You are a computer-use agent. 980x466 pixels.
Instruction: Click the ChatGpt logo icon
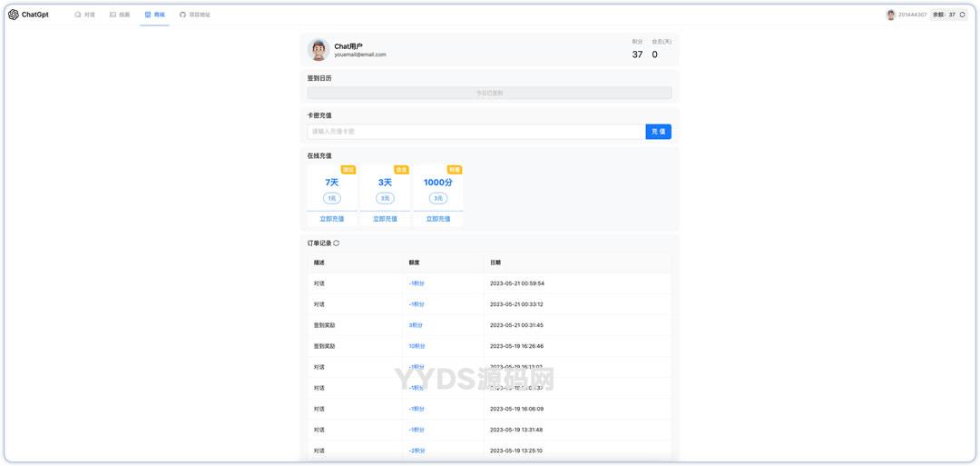click(x=14, y=15)
